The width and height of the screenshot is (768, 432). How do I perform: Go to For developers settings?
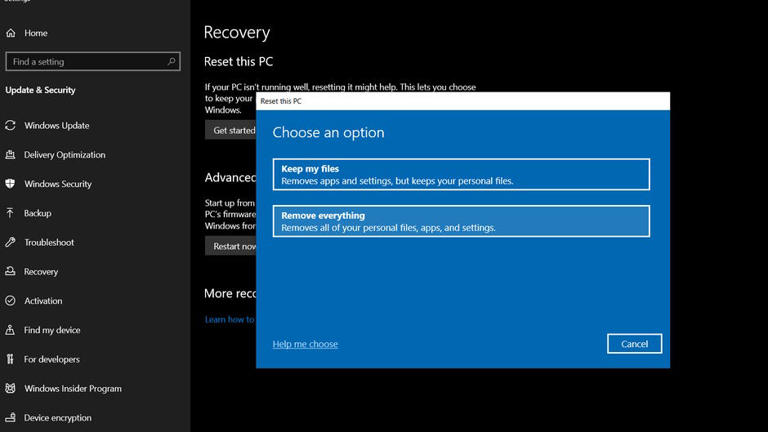tap(52, 359)
